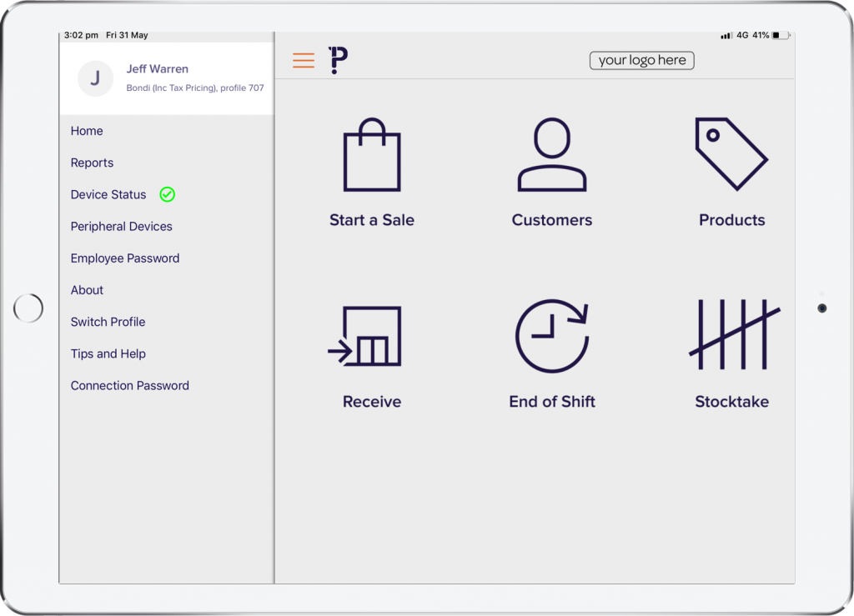Open the Customers person icon
The width and height of the screenshot is (854, 616).
(552, 154)
